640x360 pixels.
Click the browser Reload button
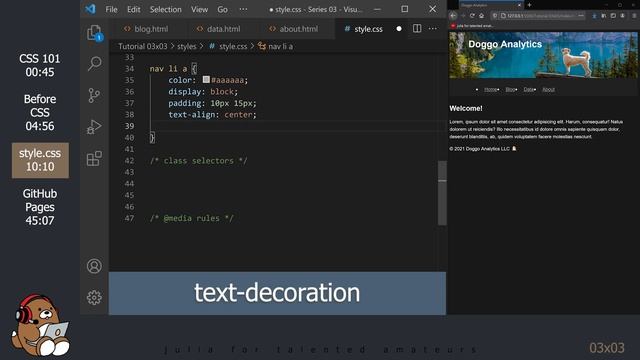pos(472,16)
